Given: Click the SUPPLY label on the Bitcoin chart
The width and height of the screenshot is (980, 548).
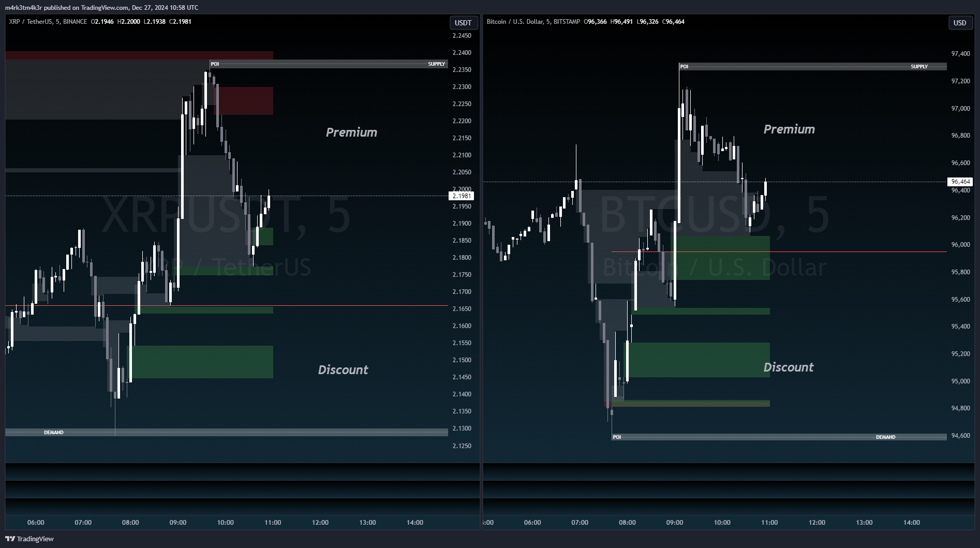Looking at the screenshot, I should [919, 67].
